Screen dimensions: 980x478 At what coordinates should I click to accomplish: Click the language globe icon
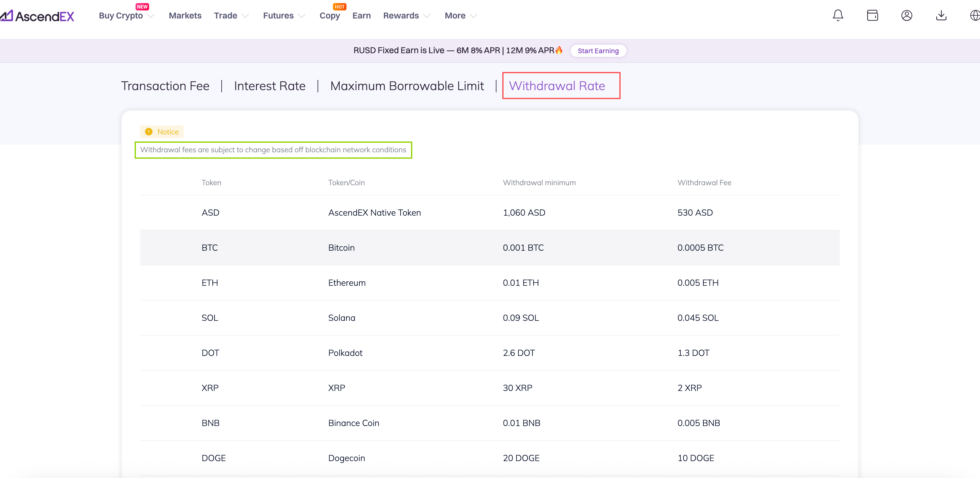click(x=975, y=16)
